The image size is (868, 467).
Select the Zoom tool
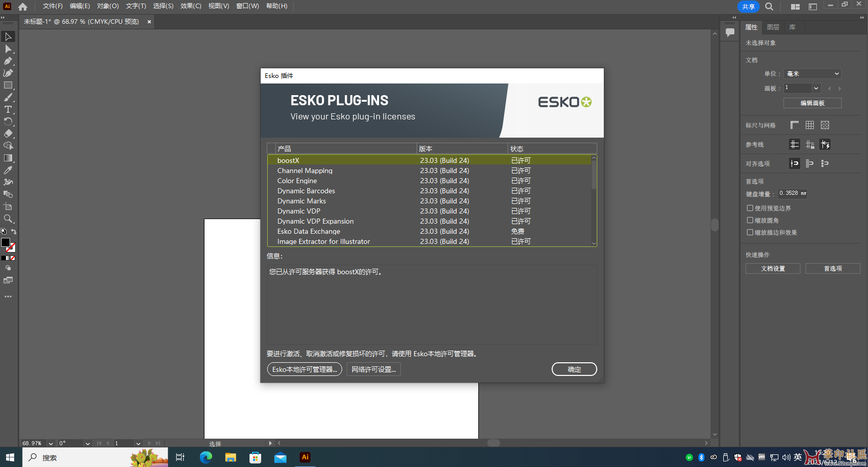[x=8, y=219]
